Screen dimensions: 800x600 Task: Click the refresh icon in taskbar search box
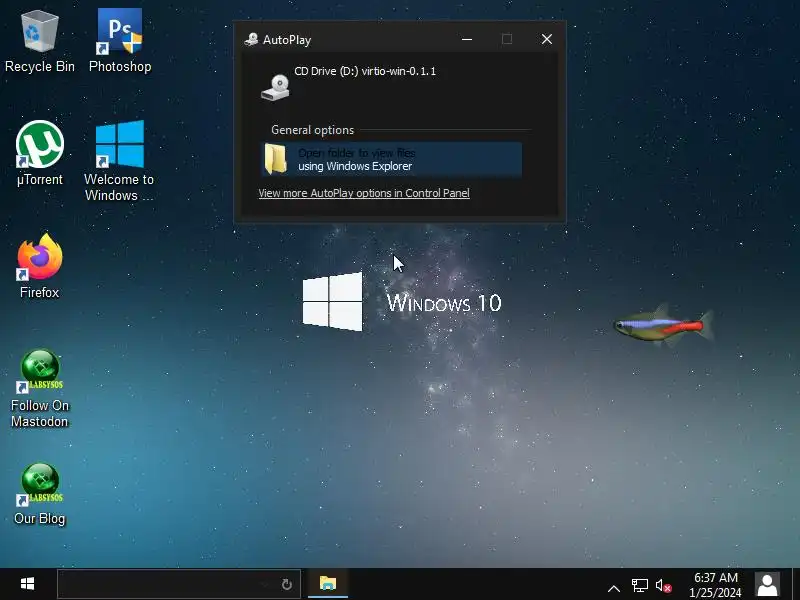(x=287, y=584)
